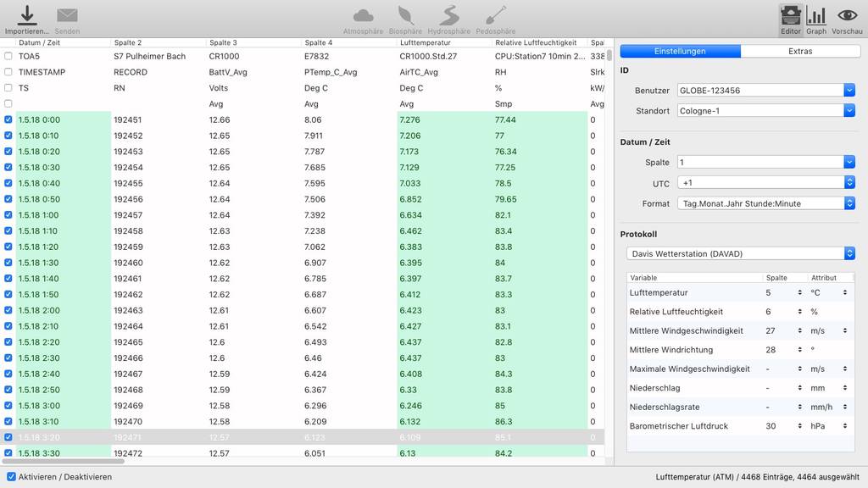Image resolution: width=868 pixels, height=488 pixels.
Task: Uncheck the row 1.5.18 0:00 checkbox
Action: [x=8, y=120]
